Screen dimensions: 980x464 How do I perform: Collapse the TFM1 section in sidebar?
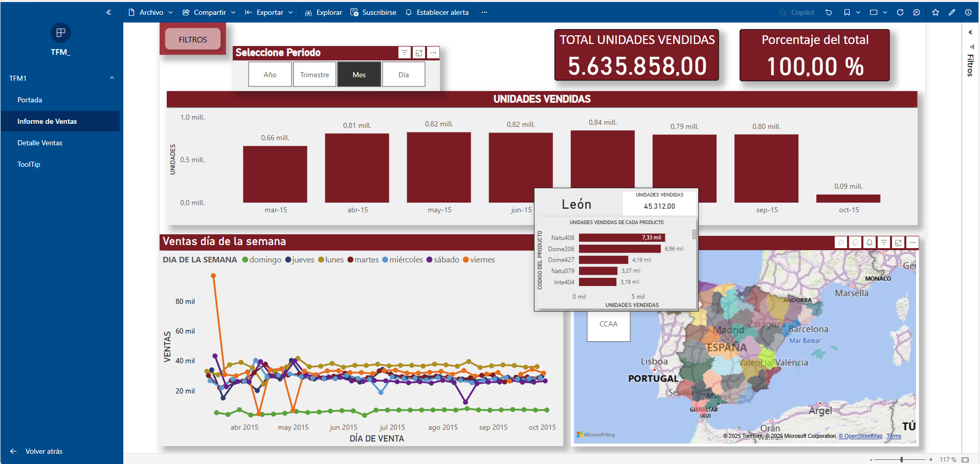tap(112, 78)
